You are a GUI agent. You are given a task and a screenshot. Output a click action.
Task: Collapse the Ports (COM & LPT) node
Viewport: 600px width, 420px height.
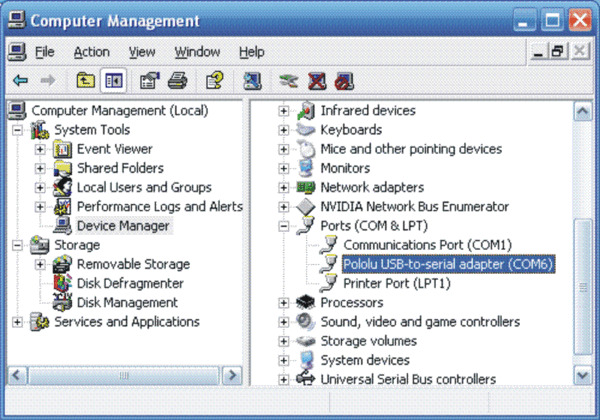point(284,226)
